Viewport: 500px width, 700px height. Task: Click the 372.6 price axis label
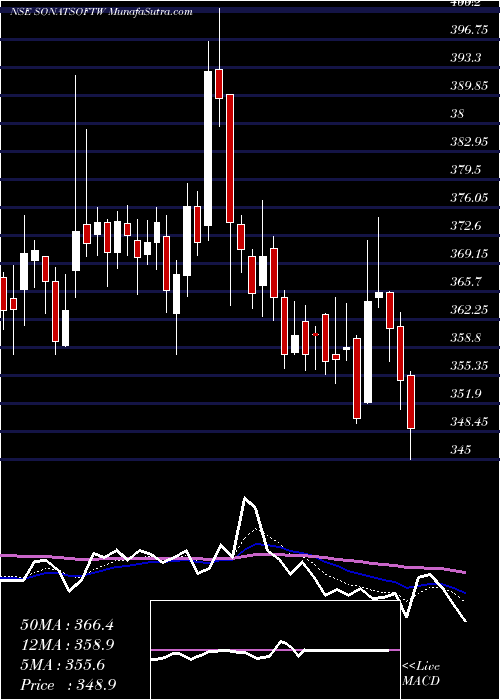click(x=465, y=226)
